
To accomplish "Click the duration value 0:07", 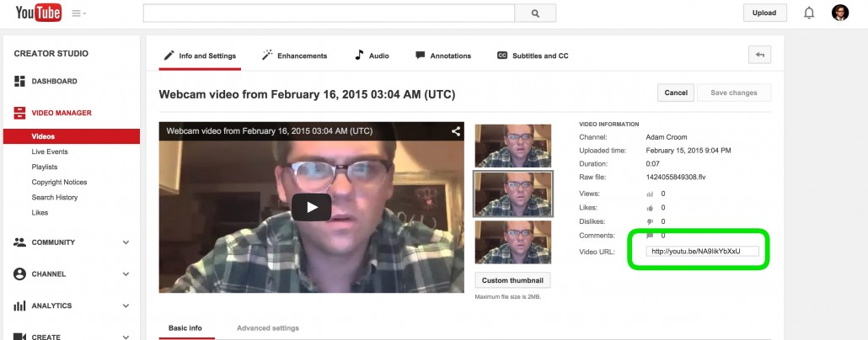I will 652,164.
